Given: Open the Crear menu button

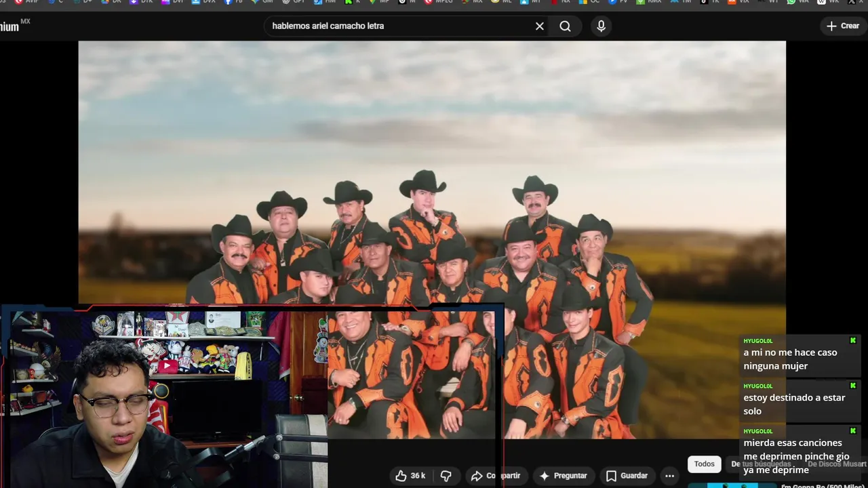Looking at the screenshot, I should [x=843, y=26].
